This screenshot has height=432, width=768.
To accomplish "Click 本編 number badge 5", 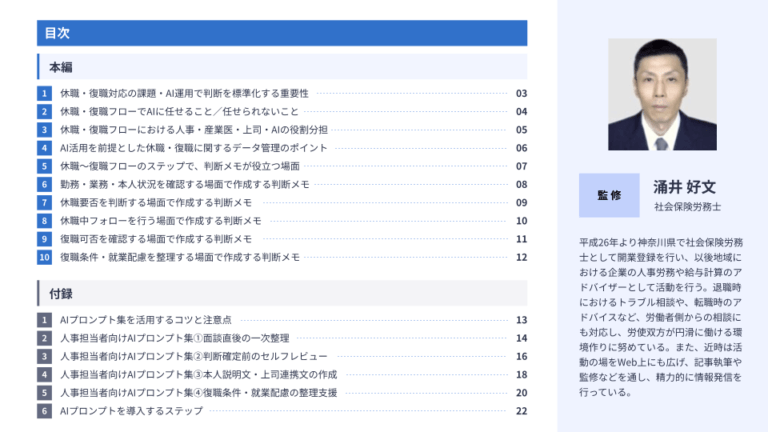I will click(x=44, y=166).
